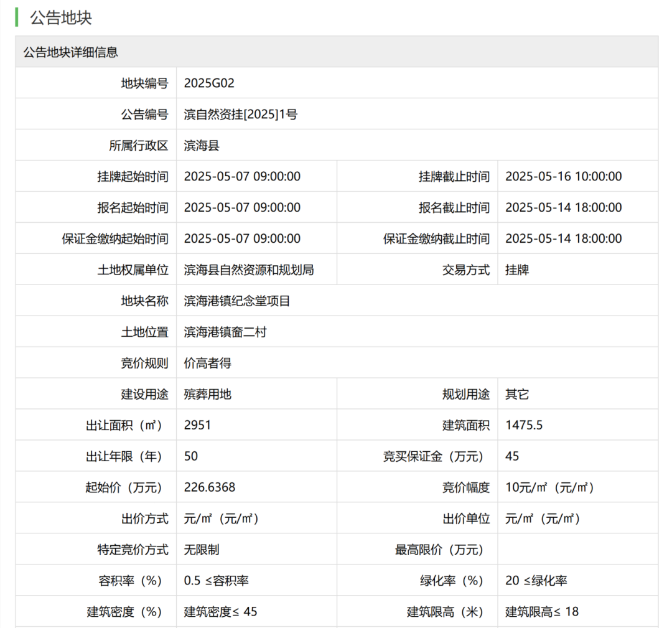The width and height of the screenshot is (672, 628).
Task: Click the 公告编号 label
Action: (144, 115)
